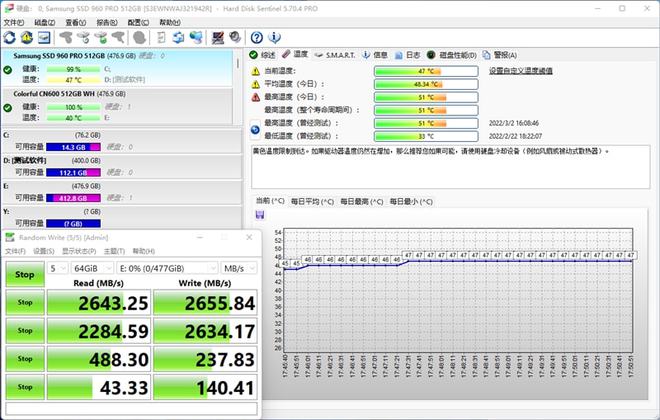Select the Colorful CN600 512GB WH disk
660x420 pixels.
[x=117, y=106]
